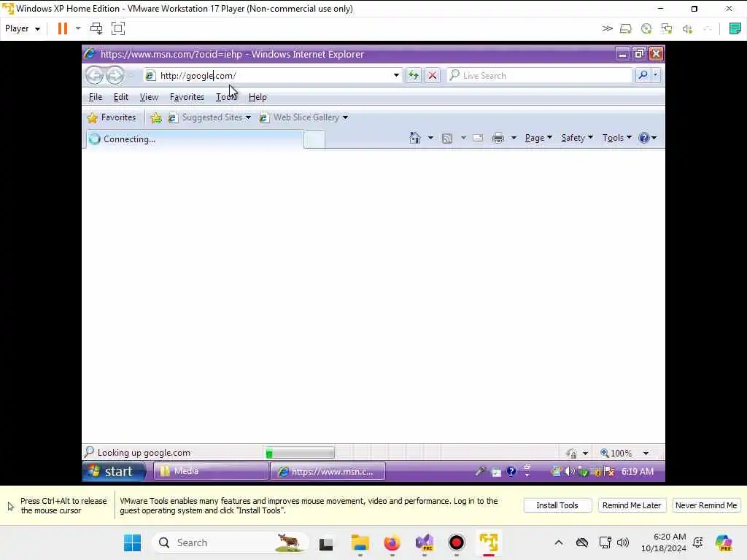Image resolution: width=747 pixels, height=560 pixels.
Task: Open the Help menu
Action: tap(258, 97)
